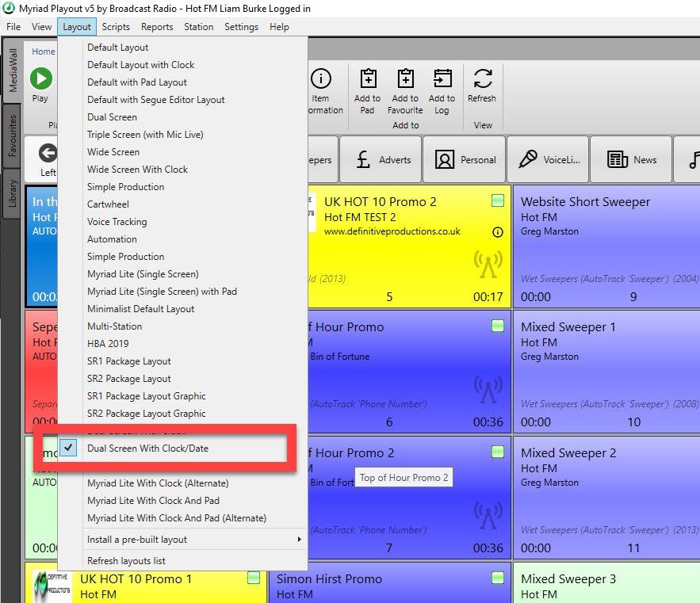Click the Refresh view icon
Viewport: 700px width, 603px height.
point(483,78)
